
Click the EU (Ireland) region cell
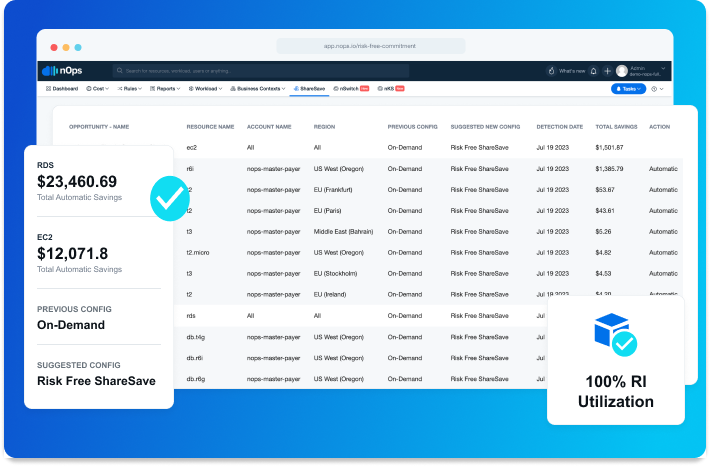(330, 294)
